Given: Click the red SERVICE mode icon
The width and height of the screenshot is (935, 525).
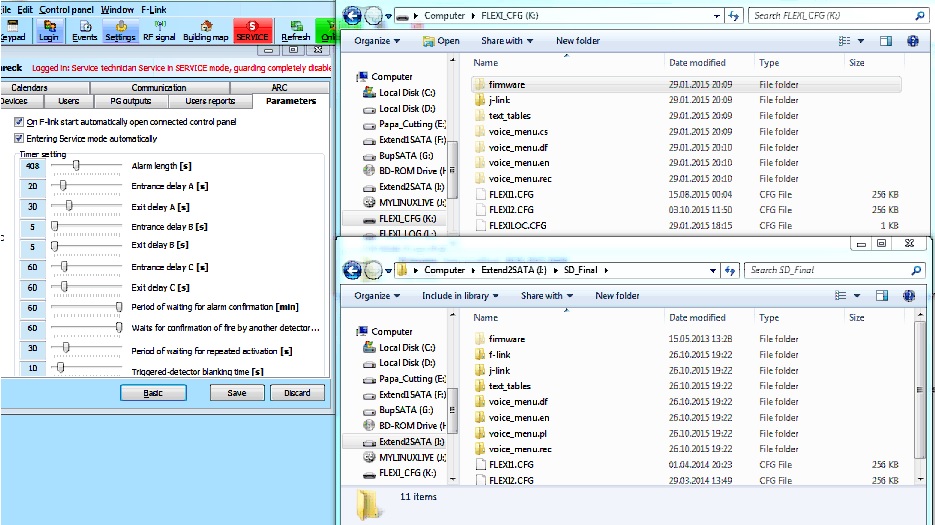Looking at the screenshot, I should (252, 30).
